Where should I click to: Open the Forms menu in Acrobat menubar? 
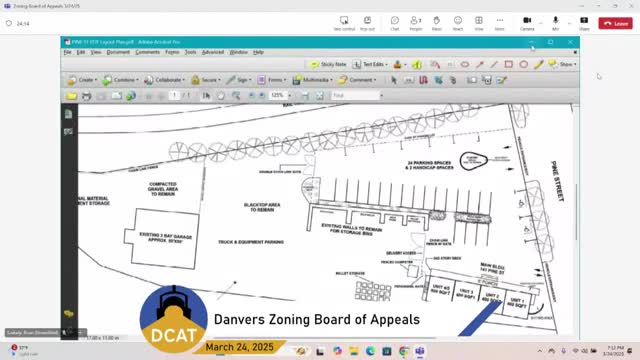[172, 52]
